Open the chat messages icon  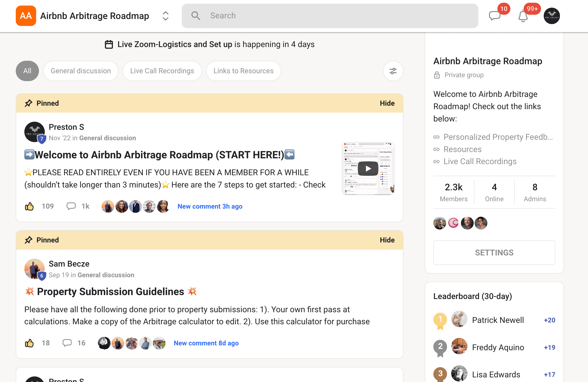[495, 16]
